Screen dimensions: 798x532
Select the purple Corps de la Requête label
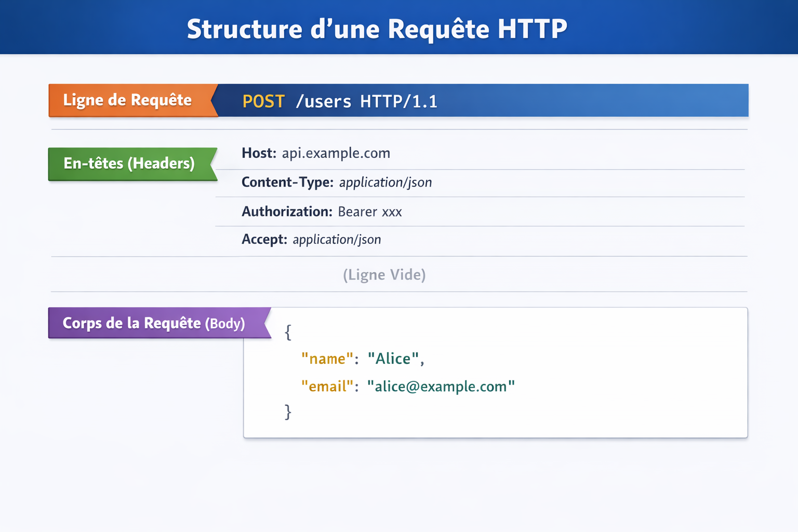click(x=153, y=323)
